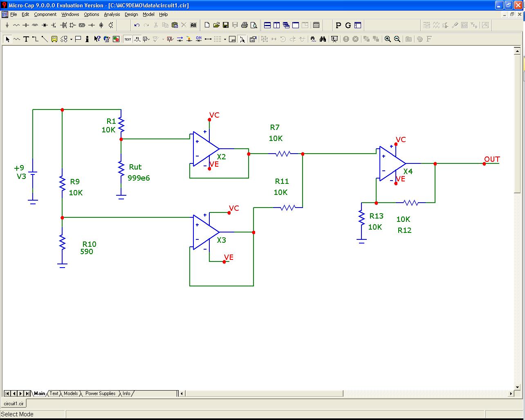This screenshot has height=420, width=525.
Task: Open the Calculator icon
Action: point(316,25)
